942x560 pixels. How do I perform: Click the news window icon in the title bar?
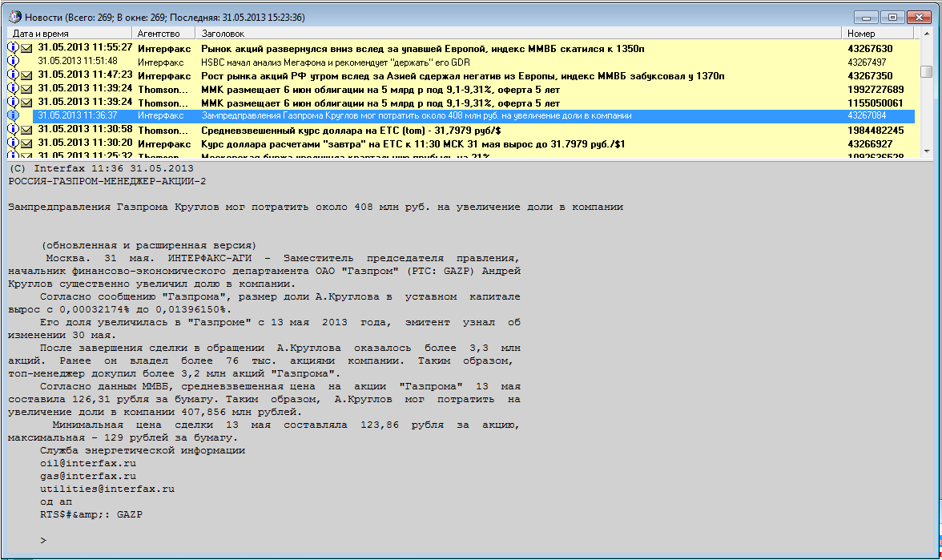click(x=14, y=16)
